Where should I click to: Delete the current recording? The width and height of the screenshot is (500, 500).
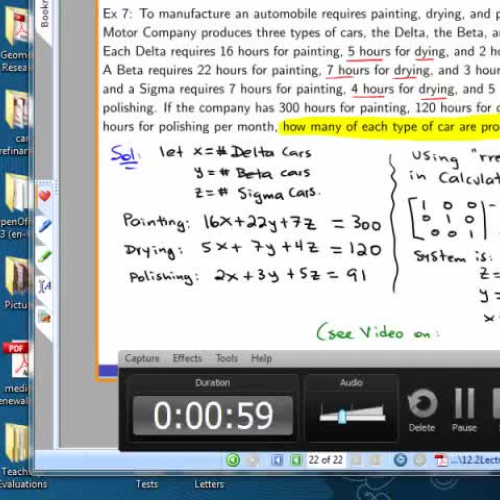422,411
